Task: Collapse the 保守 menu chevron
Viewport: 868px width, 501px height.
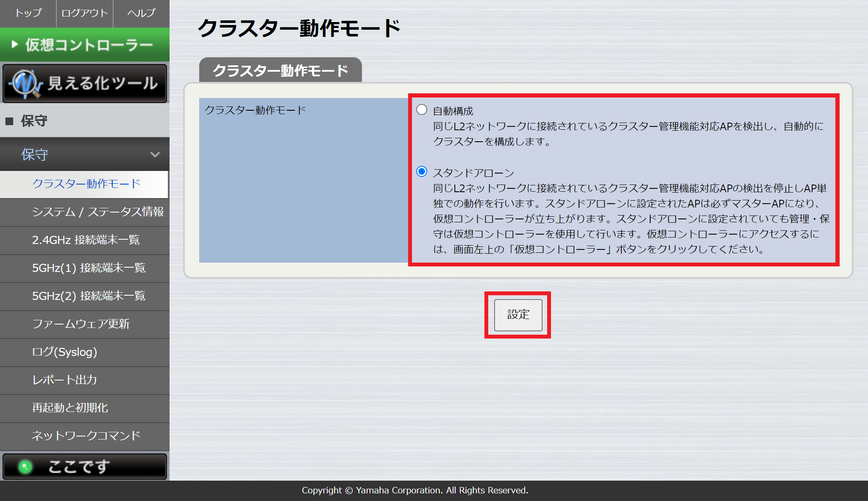Action: [x=155, y=154]
